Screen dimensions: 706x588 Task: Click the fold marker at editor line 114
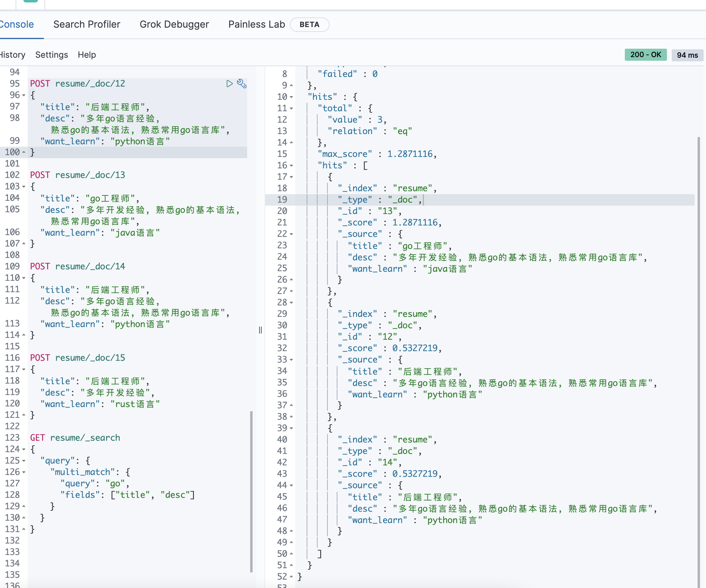24,335
